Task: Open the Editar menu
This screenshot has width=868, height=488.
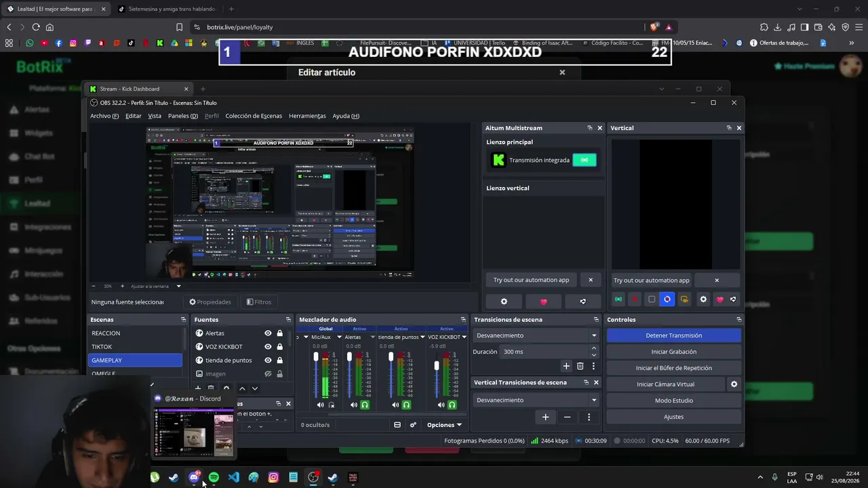Action: point(134,116)
